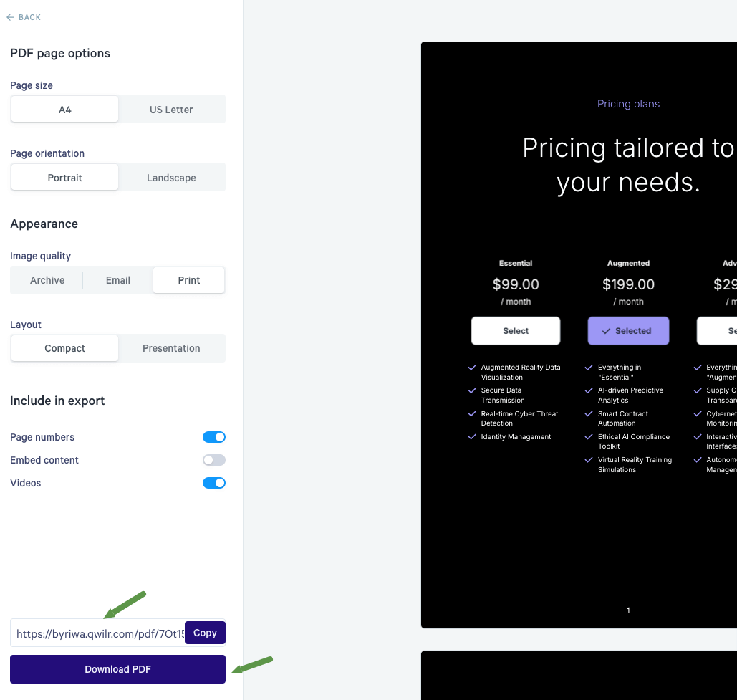Disable the Videos toggle

pyautogui.click(x=214, y=483)
